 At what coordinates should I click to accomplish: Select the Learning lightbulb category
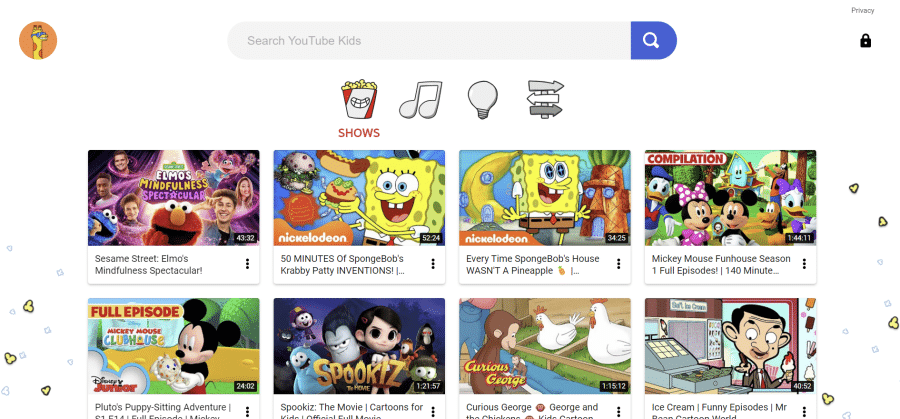(483, 99)
